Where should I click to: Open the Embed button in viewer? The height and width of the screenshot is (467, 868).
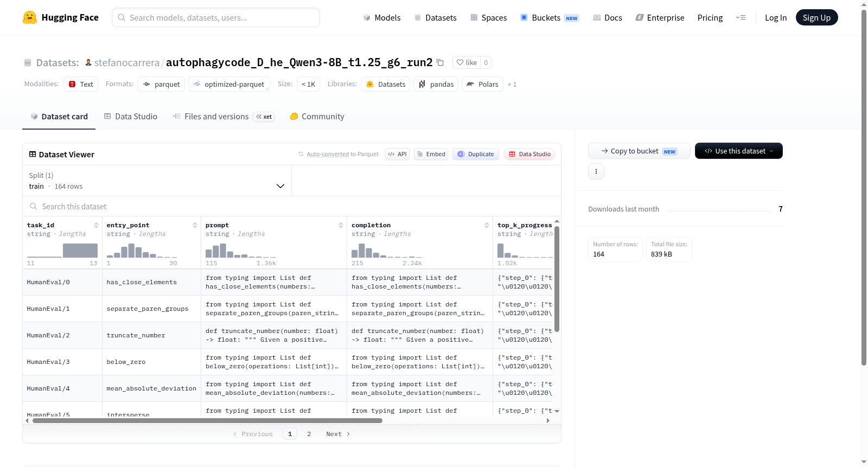(431, 154)
